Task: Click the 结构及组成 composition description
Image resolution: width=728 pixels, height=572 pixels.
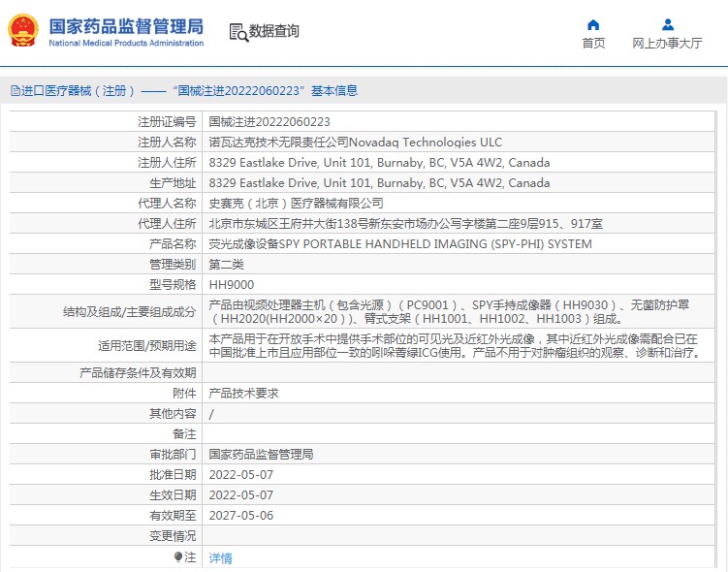Action: tap(449, 311)
